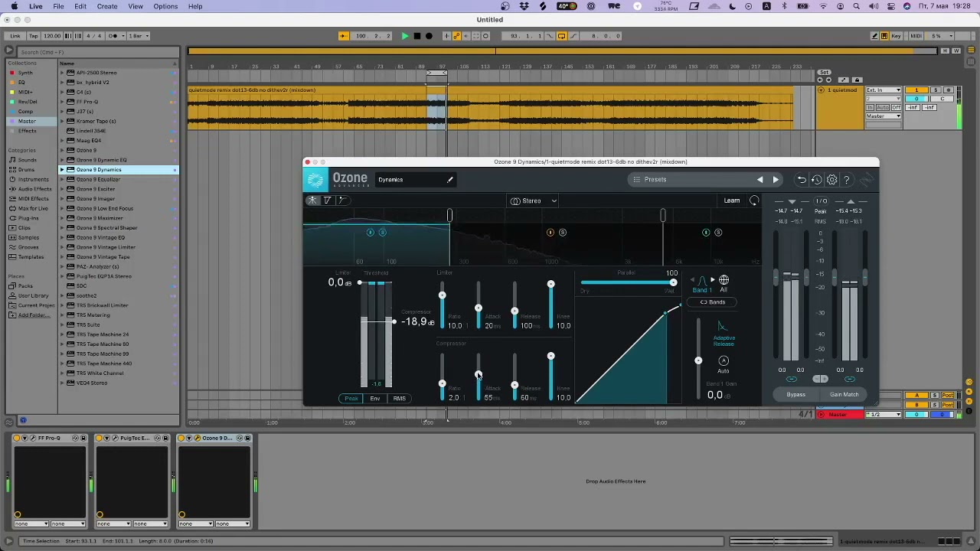Select the Synth collection
Viewport: 980px width, 551px height.
point(25,73)
